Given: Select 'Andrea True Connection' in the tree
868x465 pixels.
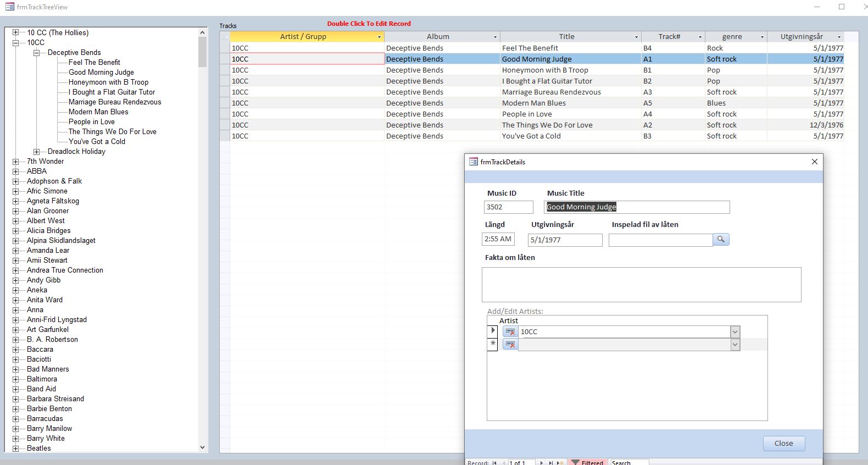Looking at the screenshot, I should (x=65, y=270).
